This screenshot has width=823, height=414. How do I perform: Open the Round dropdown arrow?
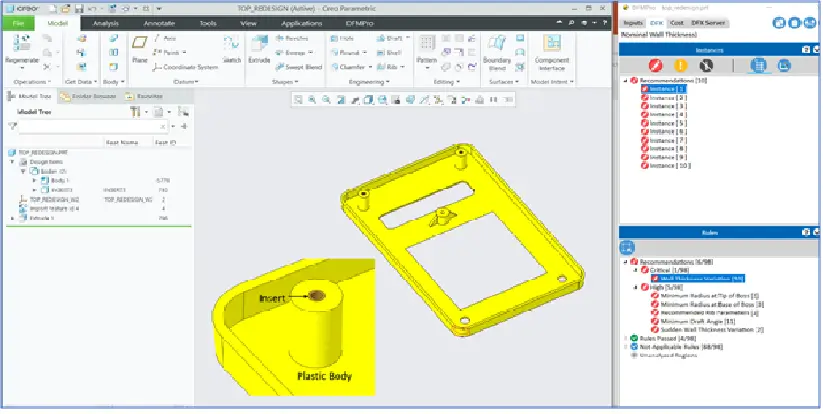click(x=365, y=52)
